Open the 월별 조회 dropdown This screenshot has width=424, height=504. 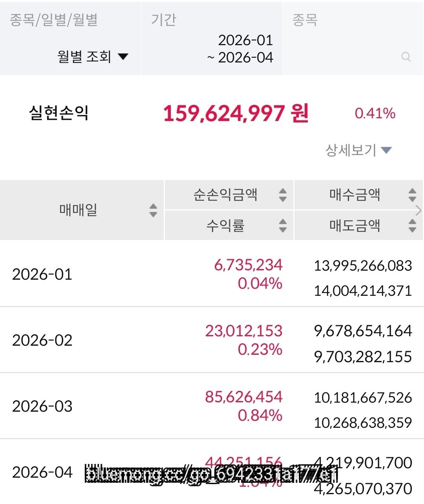click(x=93, y=57)
